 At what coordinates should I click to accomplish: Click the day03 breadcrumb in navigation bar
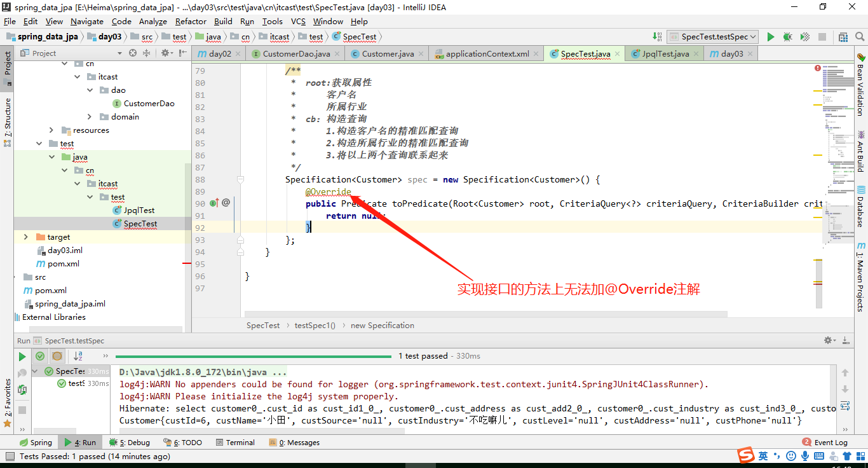tap(104, 37)
